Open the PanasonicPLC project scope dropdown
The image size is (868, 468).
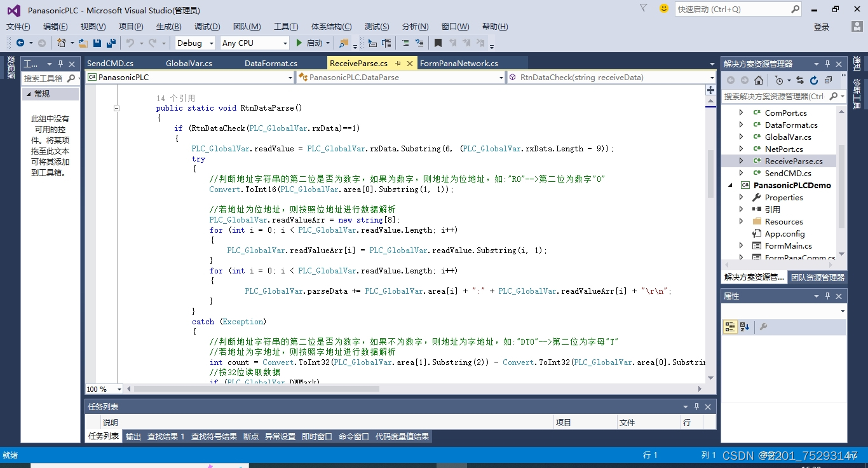290,78
